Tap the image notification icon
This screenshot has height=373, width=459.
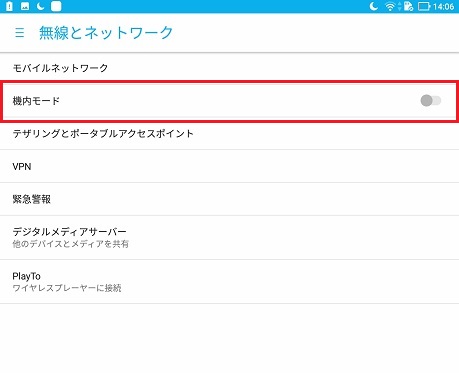click(x=25, y=6)
